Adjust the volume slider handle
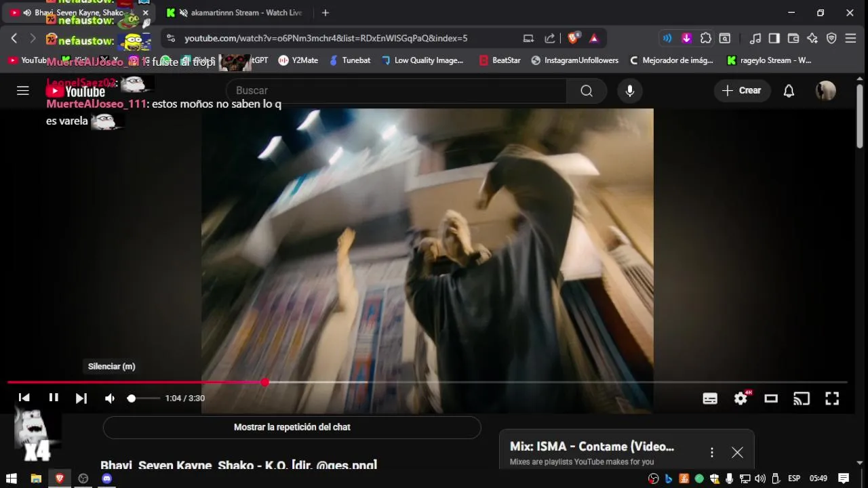868x488 pixels. [132, 398]
